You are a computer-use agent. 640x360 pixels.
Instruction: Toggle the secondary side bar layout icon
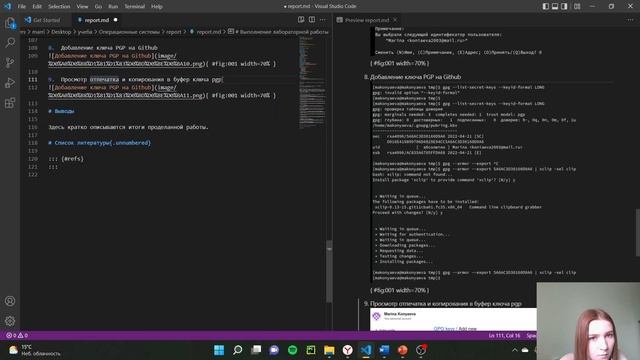564,6
